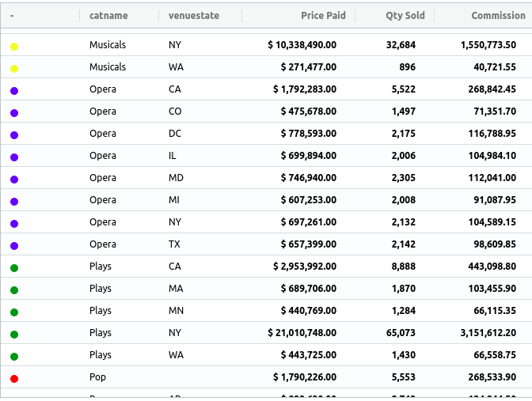The image size is (532, 401).
Task: Click the Qty Sold column header
Action: [404, 16]
